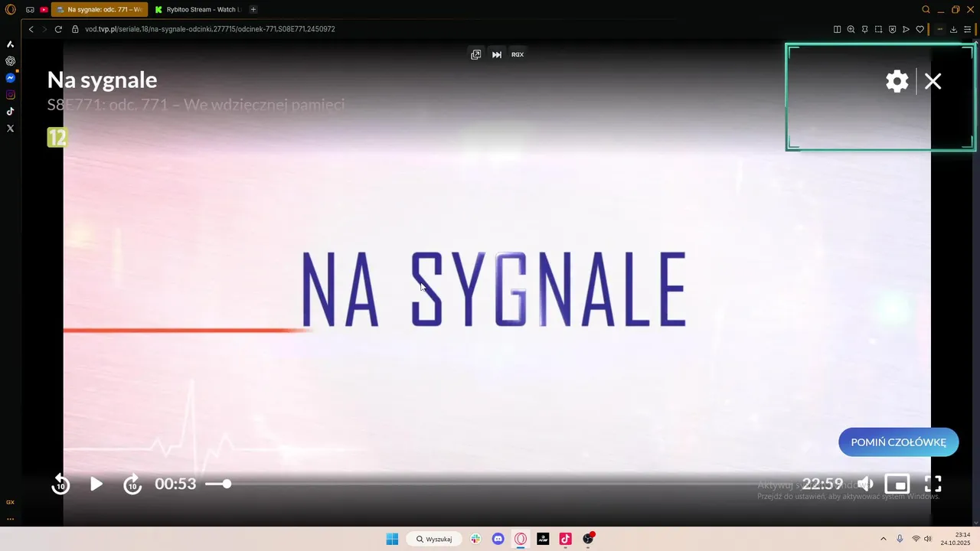Go forward to the next page
The image size is (980, 551).
[x=44, y=29]
